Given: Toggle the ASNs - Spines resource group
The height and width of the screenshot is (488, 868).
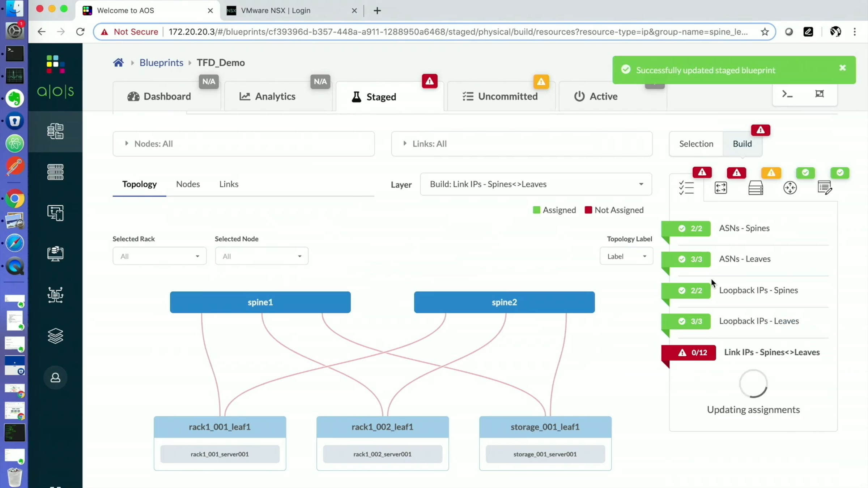Looking at the screenshot, I should (x=744, y=228).
